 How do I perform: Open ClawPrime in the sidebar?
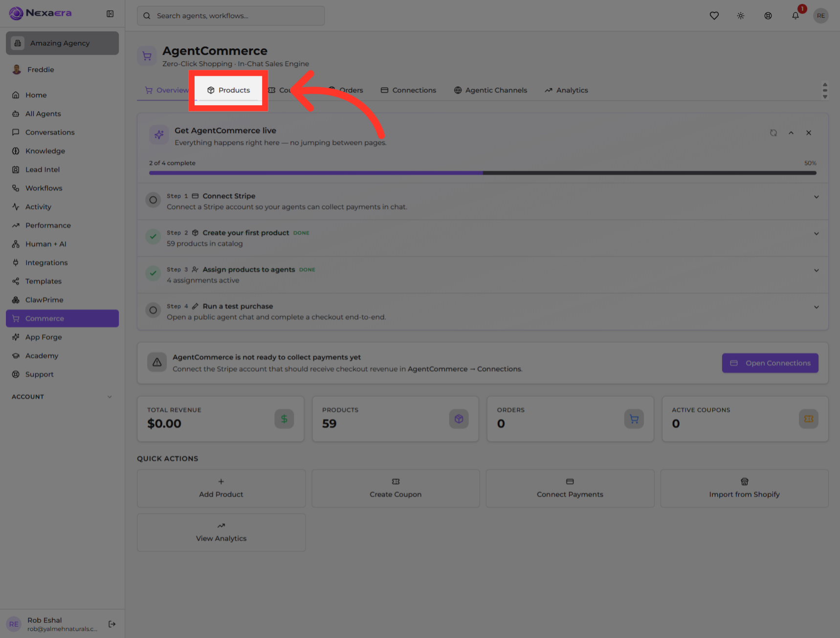[62, 300]
